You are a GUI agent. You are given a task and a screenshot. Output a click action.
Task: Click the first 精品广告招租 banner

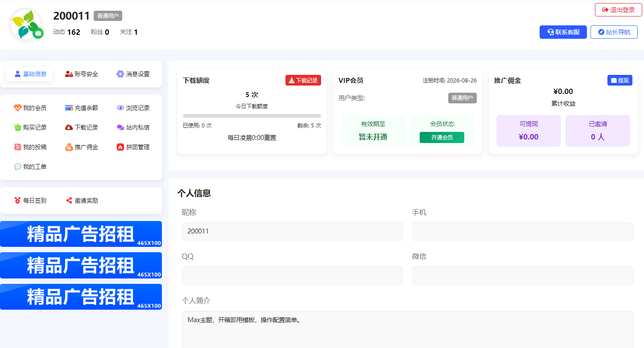point(81,234)
